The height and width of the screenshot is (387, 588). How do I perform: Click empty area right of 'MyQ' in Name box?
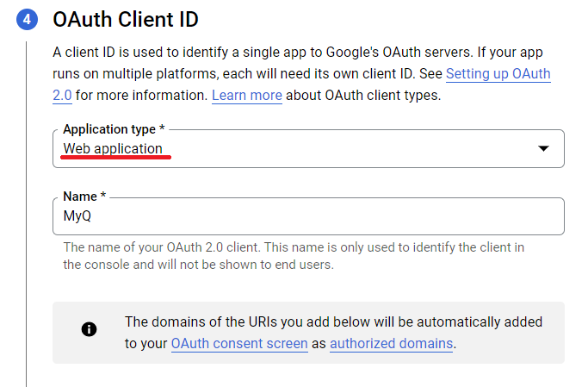344,216
